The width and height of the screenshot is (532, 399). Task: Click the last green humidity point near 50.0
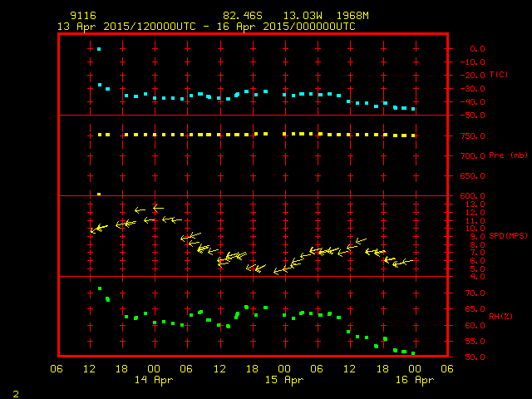point(413,353)
